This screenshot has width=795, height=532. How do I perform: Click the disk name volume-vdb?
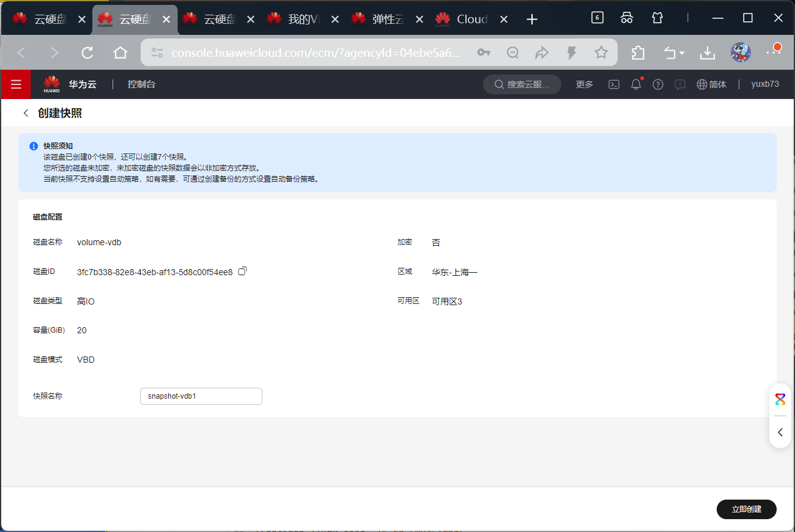[x=99, y=242]
